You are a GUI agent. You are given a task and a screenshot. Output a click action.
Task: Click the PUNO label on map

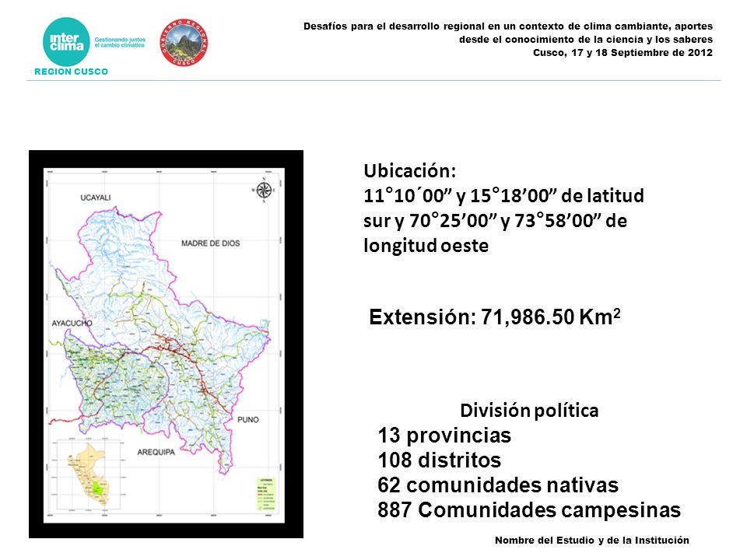pos(248,419)
